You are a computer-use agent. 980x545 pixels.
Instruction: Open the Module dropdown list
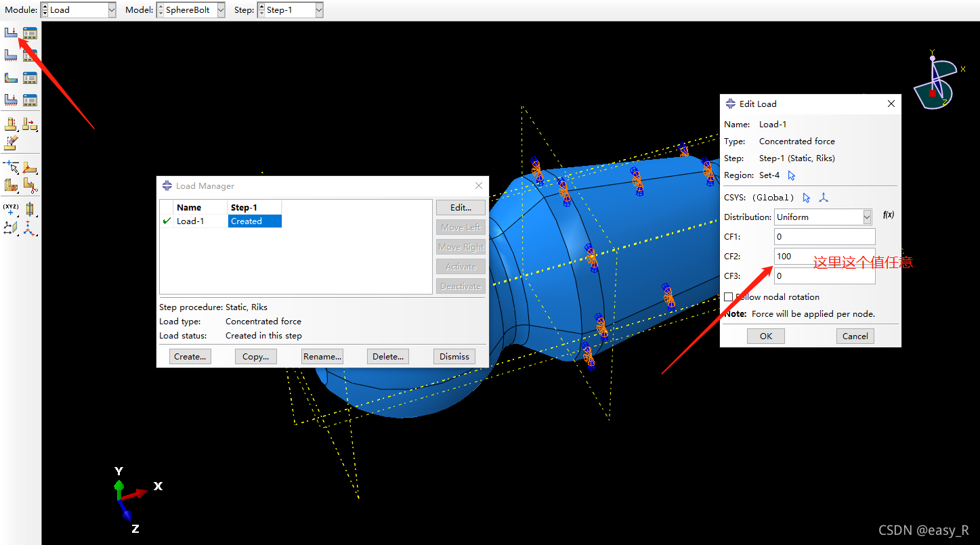pyautogui.click(x=112, y=10)
